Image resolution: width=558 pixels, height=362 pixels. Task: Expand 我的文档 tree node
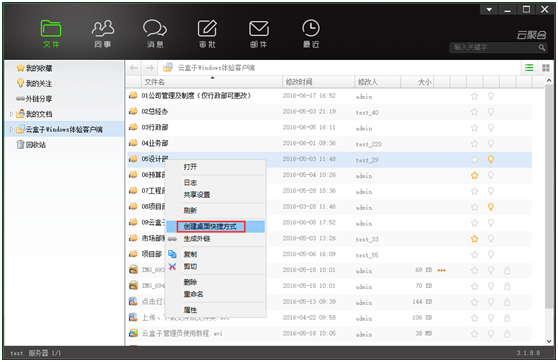click(x=11, y=114)
